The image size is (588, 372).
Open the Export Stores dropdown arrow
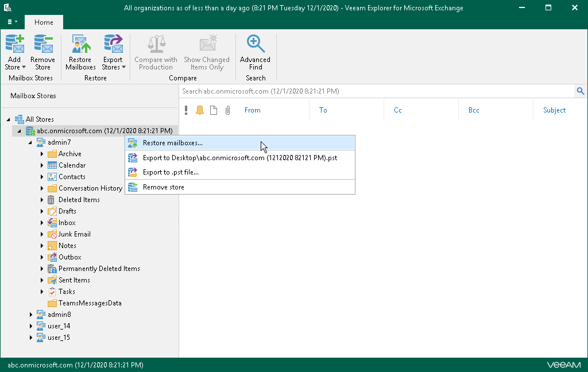coord(123,67)
